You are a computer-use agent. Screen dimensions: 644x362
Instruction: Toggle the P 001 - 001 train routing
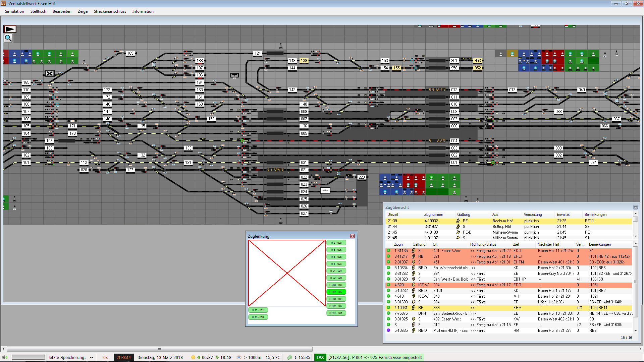(x=336, y=313)
